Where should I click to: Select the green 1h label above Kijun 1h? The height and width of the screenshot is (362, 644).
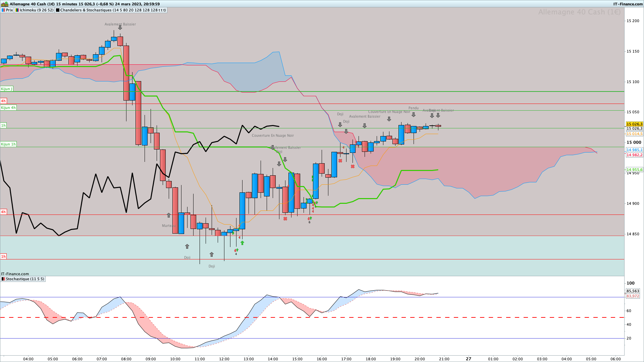pos(3,125)
